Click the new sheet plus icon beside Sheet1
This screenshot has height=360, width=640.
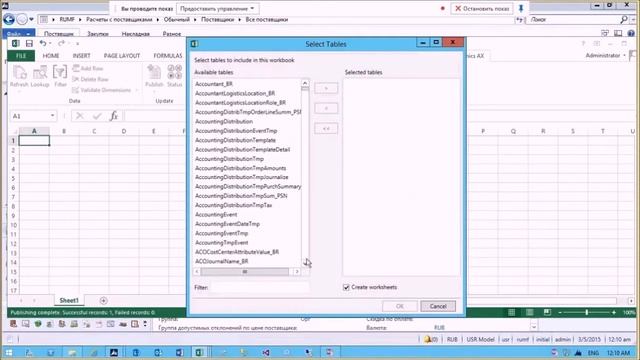click(103, 301)
